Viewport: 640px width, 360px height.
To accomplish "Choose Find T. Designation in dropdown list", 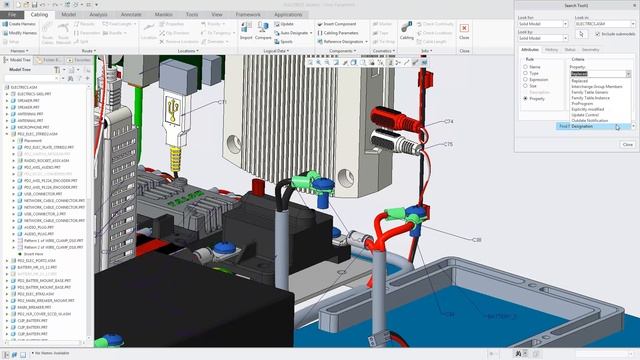I will point(594,127).
